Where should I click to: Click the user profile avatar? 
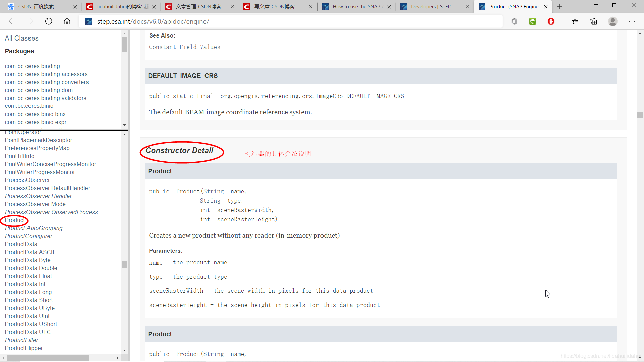coord(613,21)
